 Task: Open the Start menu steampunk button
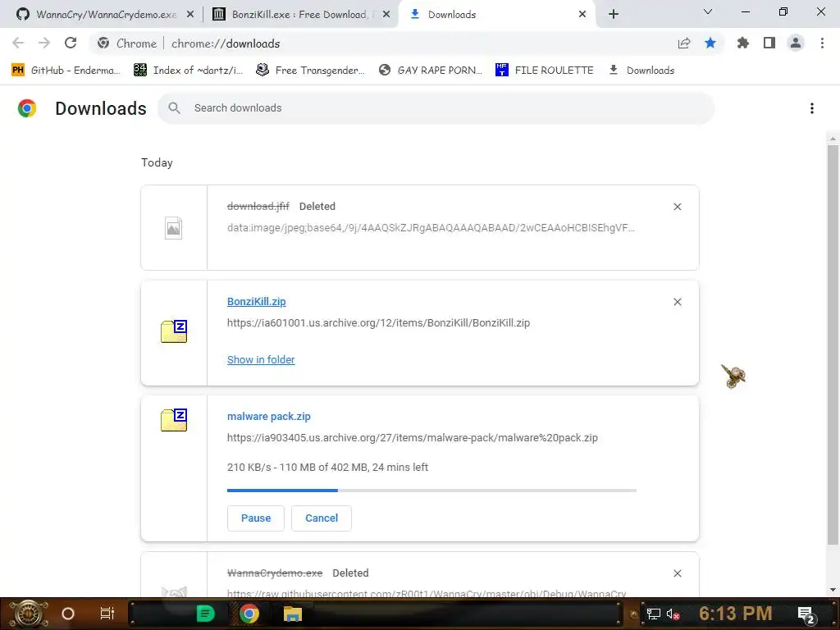(x=29, y=614)
